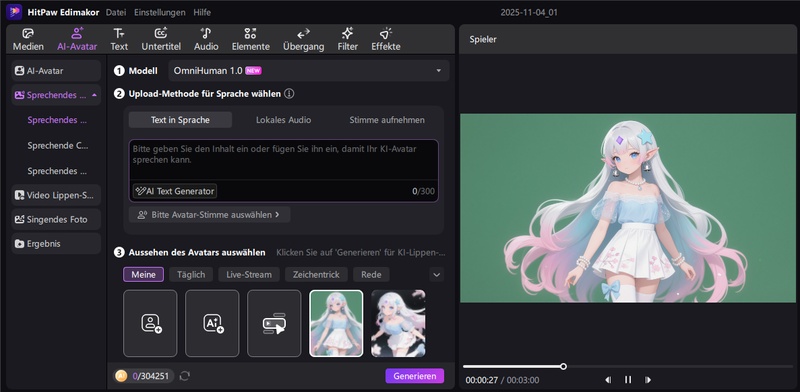Select the Rede avatar category
Screen dimensions: 800x392
pyautogui.click(x=371, y=274)
